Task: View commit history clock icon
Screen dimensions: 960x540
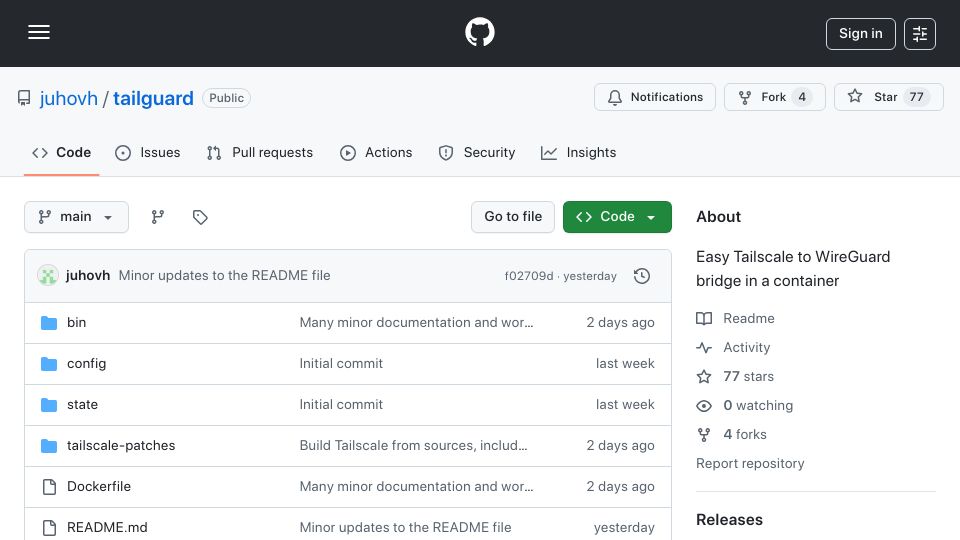Action: 642,276
